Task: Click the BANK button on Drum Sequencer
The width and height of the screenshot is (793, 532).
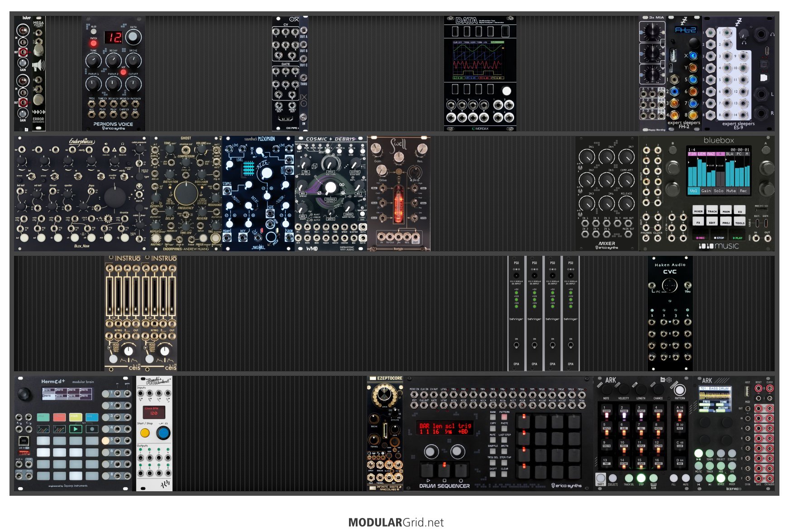Action: [x=493, y=417]
